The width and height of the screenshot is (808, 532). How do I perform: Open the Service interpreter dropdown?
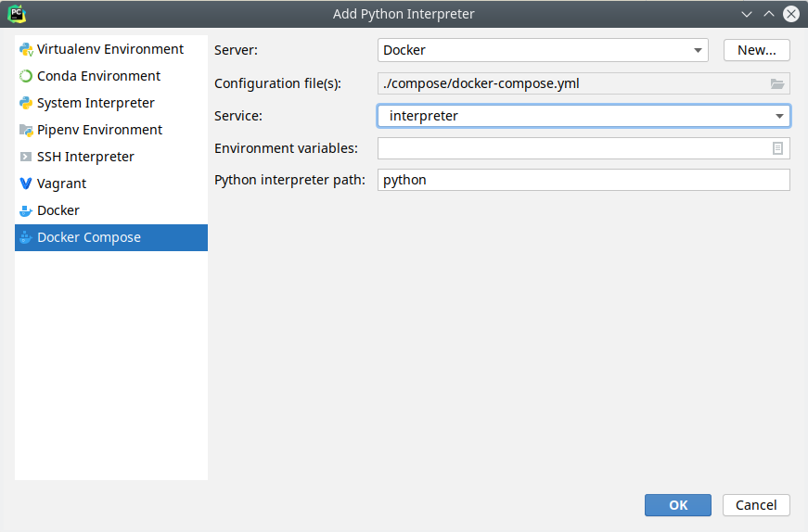[584, 116]
